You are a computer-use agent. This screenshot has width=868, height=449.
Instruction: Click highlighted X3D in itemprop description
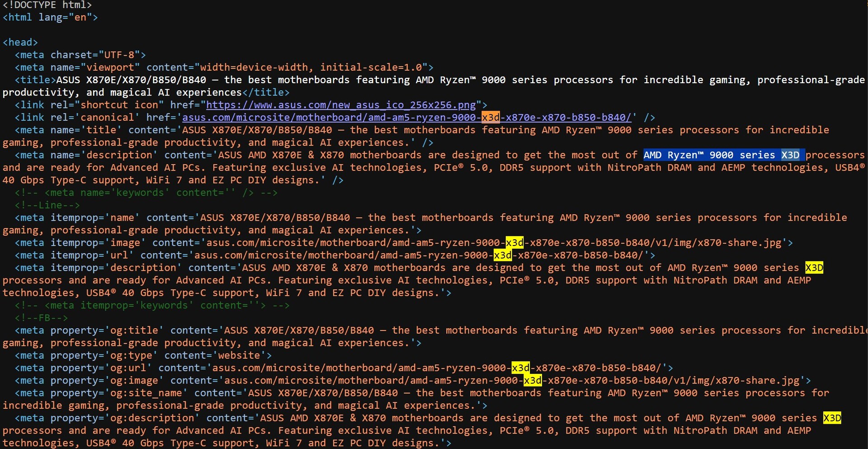click(814, 268)
